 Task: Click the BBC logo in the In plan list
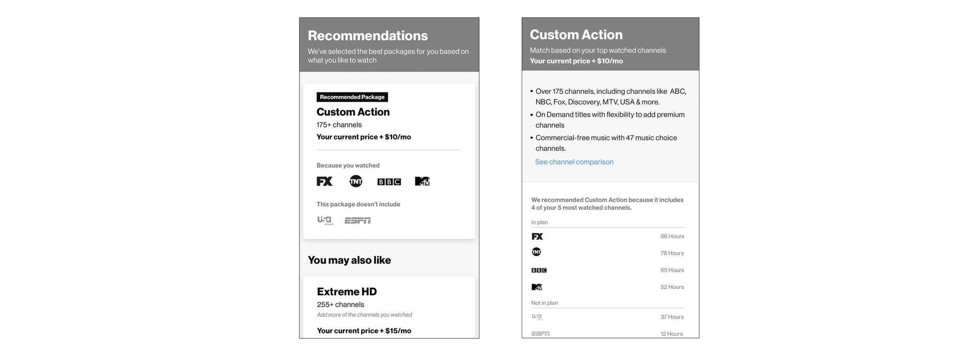coord(539,270)
